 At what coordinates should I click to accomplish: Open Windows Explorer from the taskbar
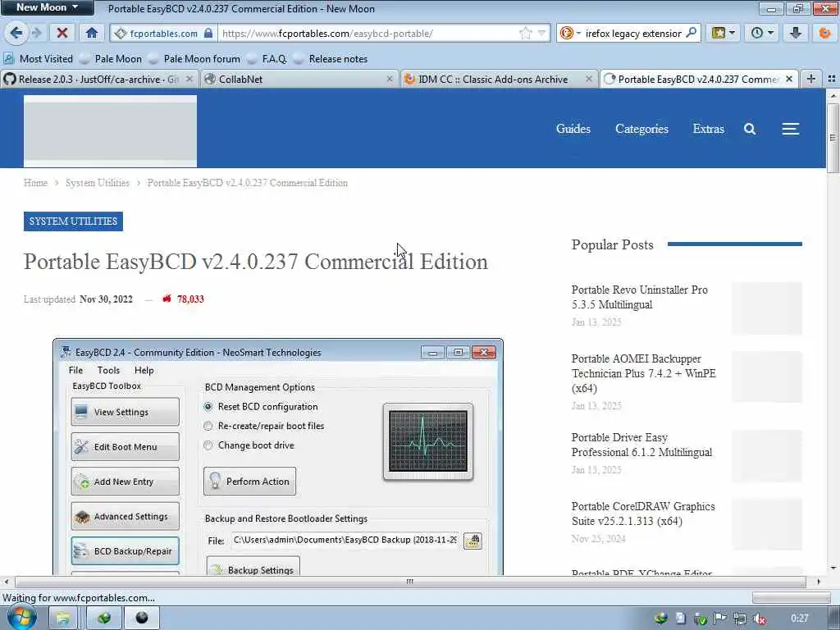point(62,619)
